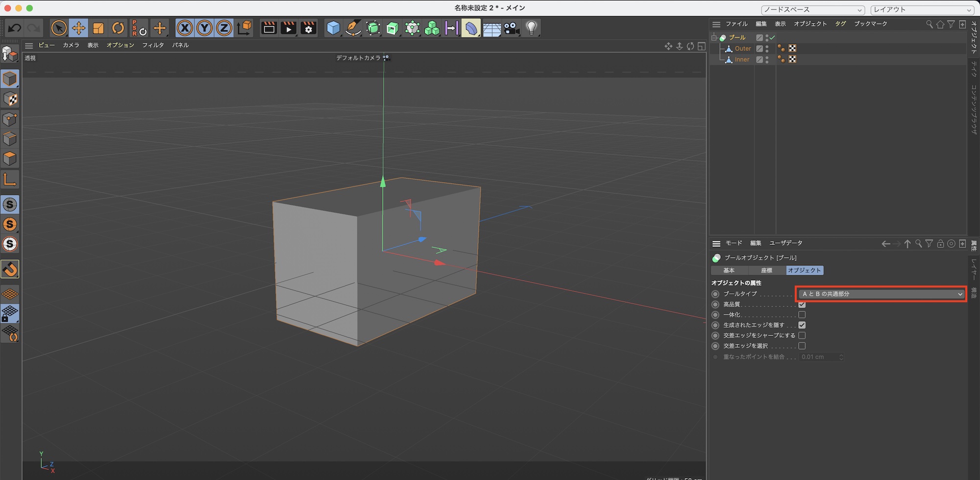Image resolution: width=980 pixels, height=480 pixels.
Task: Enable 交差エッジを選択 checkbox
Action: (802, 346)
